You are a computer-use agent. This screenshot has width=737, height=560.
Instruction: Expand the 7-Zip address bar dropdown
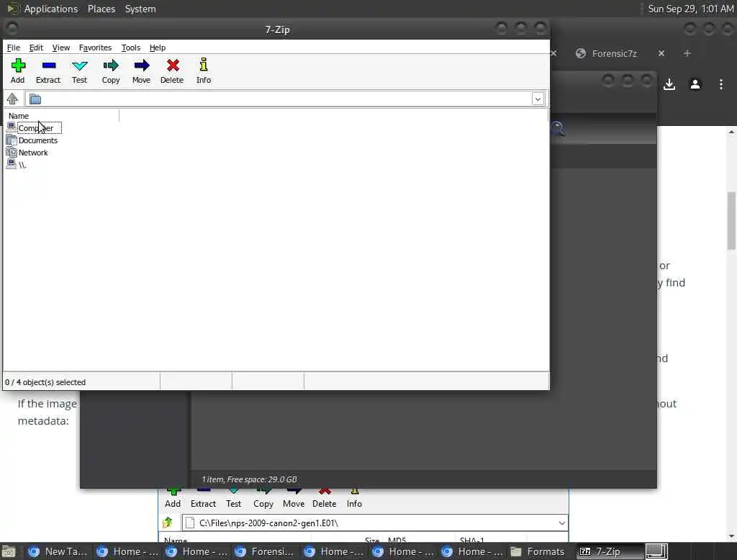click(538, 99)
